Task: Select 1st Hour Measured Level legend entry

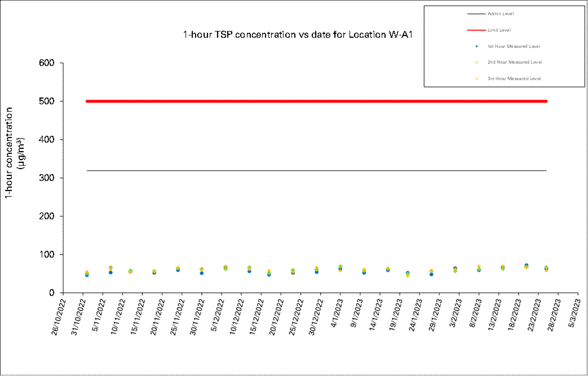Action: pyautogui.click(x=514, y=46)
